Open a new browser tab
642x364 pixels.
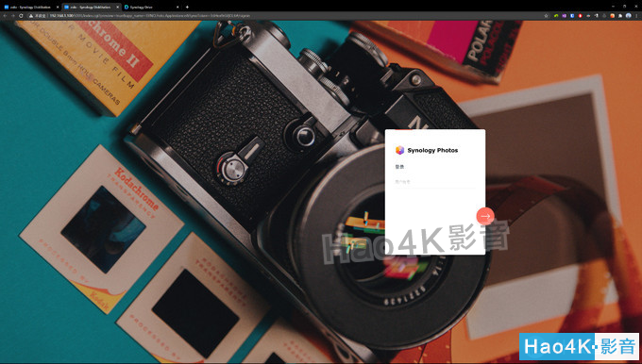pos(187,7)
